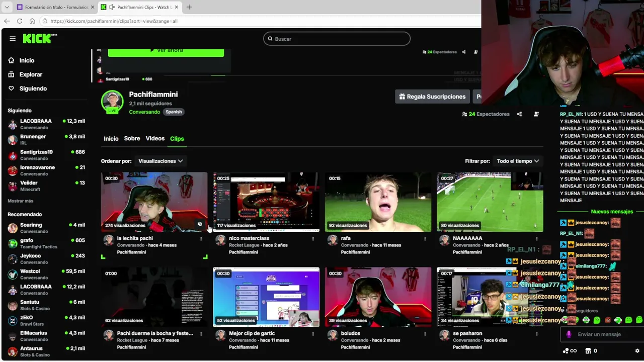Click 'Pachi duerme la bocha y feste...' title

coord(155,333)
